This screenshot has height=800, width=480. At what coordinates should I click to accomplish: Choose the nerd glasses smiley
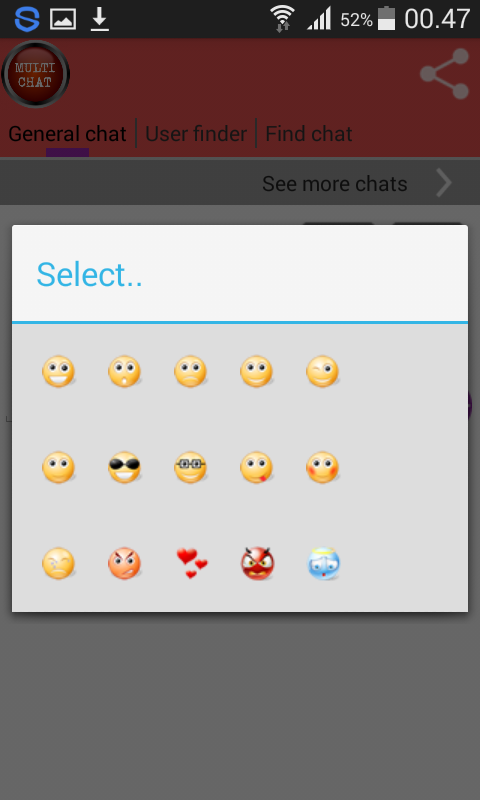[190, 467]
